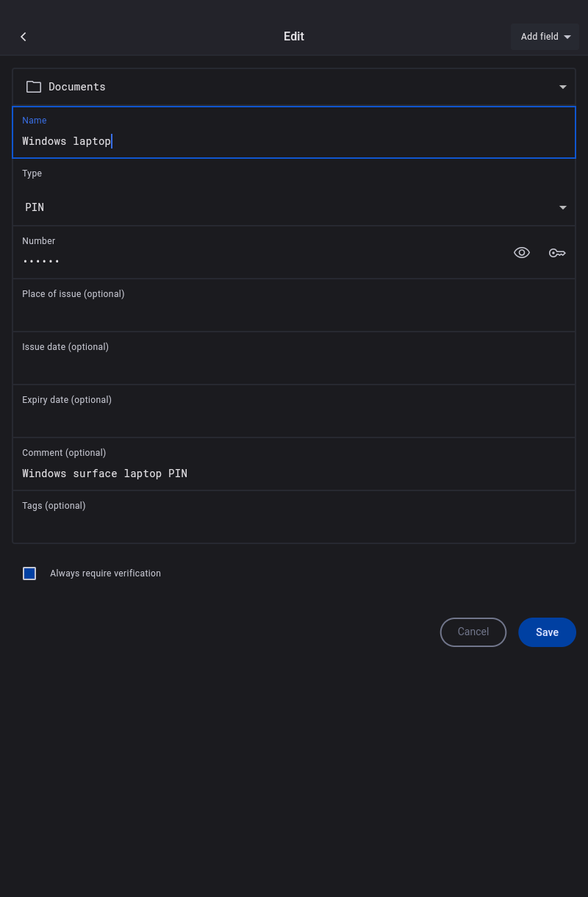Click the Place of issue field

click(x=294, y=313)
